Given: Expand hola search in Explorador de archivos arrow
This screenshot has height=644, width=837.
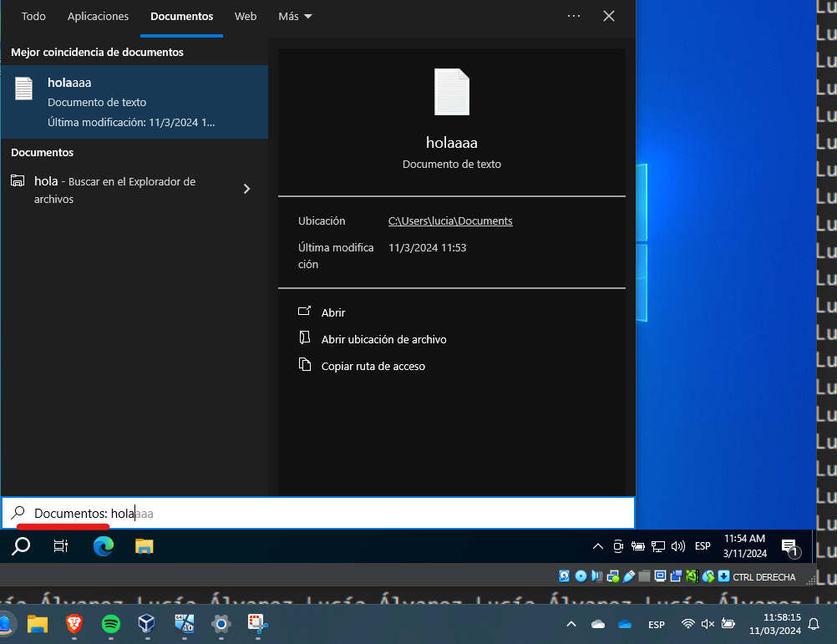Looking at the screenshot, I should (246, 189).
